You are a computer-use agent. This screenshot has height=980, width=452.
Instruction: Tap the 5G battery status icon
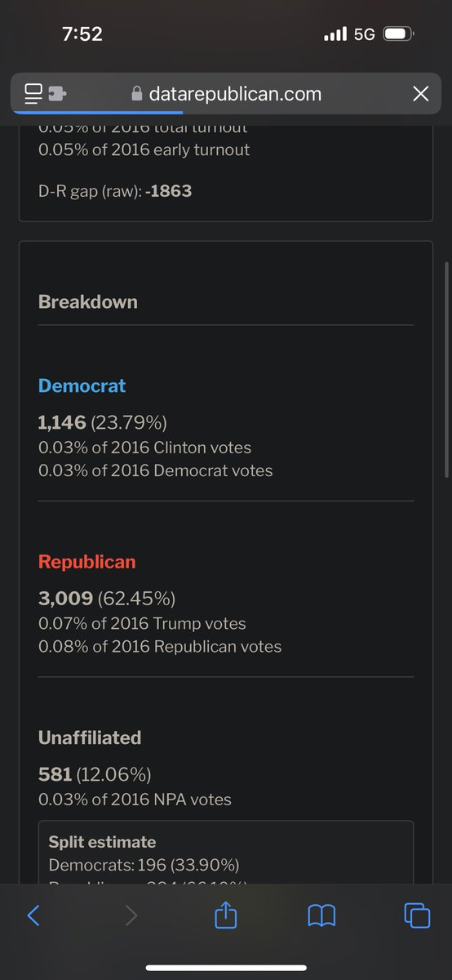(x=398, y=34)
